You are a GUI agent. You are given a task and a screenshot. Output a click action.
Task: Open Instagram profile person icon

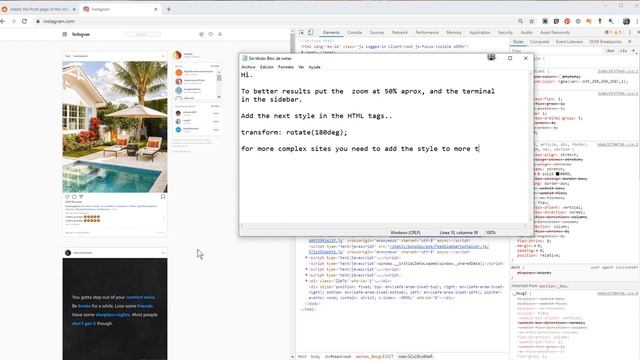[220, 34]
